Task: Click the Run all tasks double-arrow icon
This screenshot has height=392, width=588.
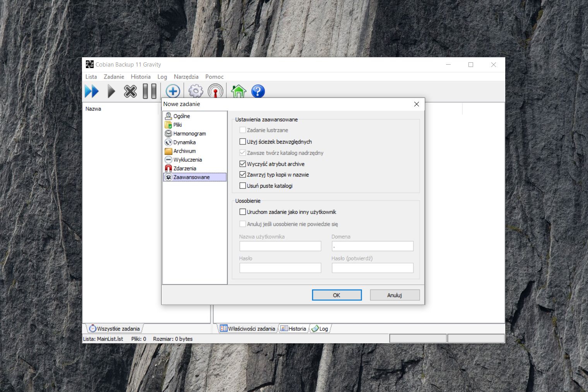Action: 92,91
